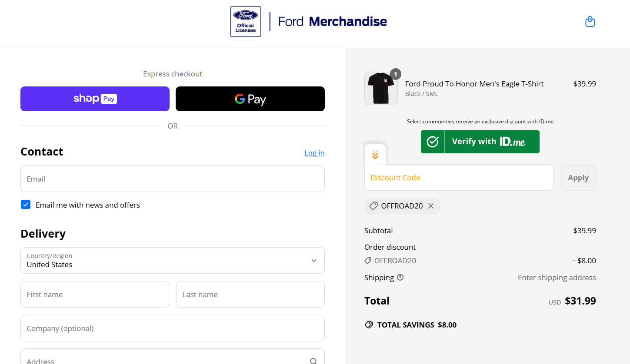Select the Express checkout Shop Pay option
The width and height of the screenshot is (630, 364).
pos(95,99)
